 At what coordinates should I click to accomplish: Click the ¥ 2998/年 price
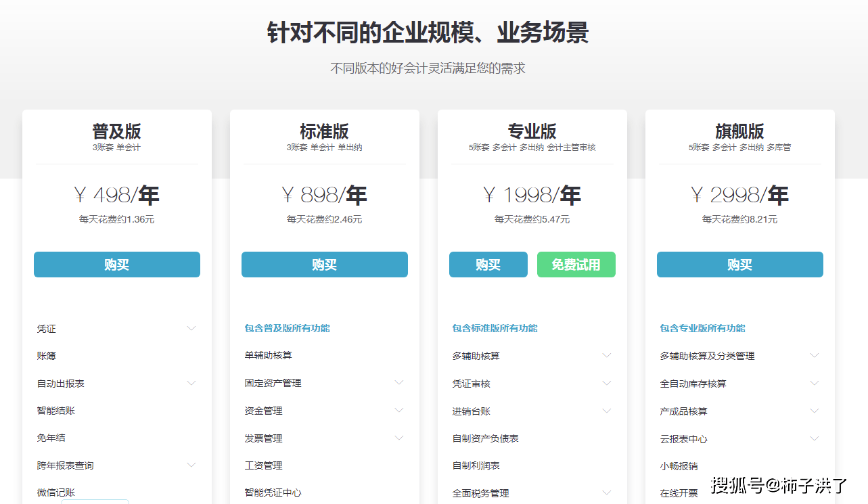[740, 196]
